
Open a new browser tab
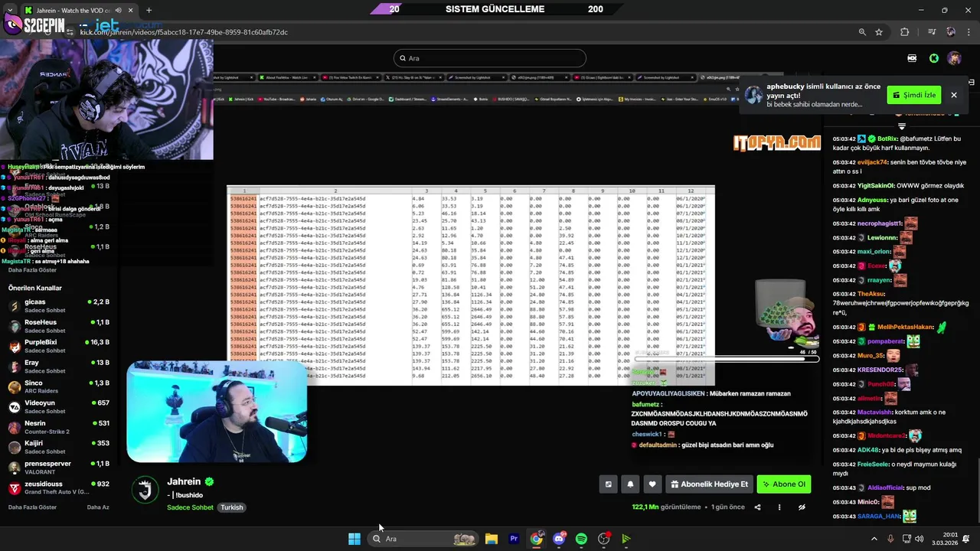point(149,11)
